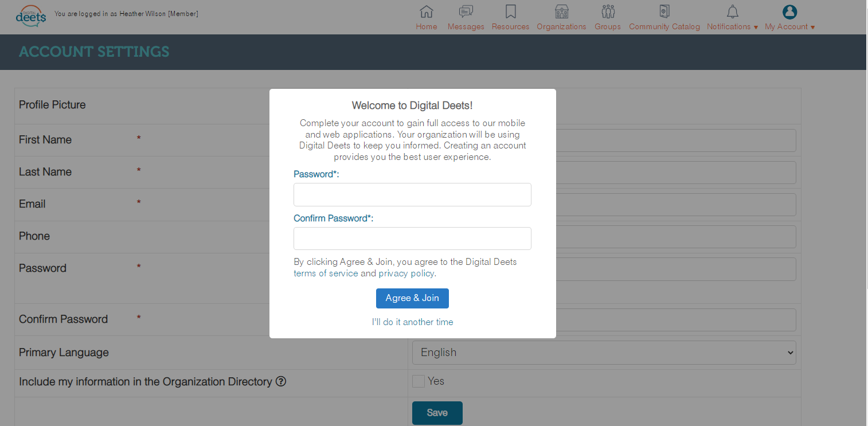Click the My Account avatar icon

(790, 11)
